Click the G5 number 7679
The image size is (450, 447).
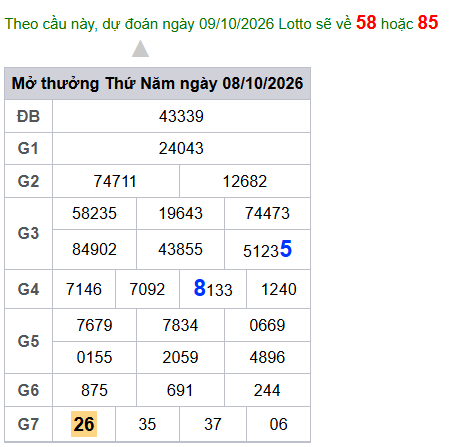click(x=94, y=325)
